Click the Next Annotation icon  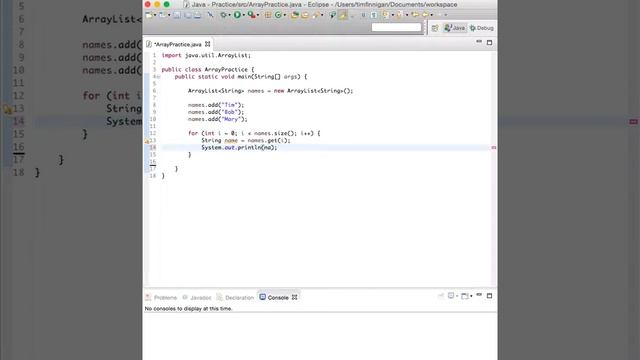[385, 15]
